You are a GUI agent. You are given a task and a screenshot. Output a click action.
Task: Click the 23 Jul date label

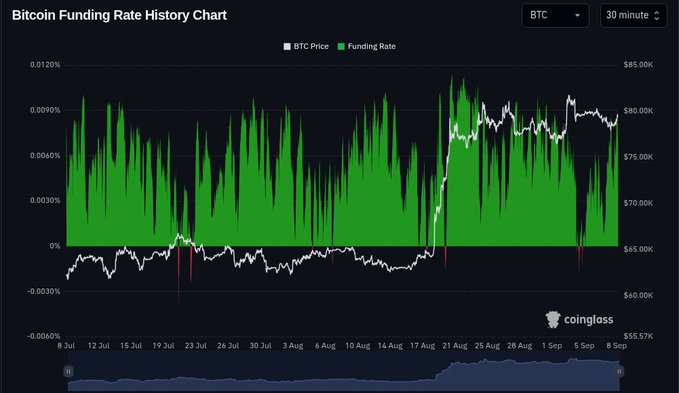(196, 346)
